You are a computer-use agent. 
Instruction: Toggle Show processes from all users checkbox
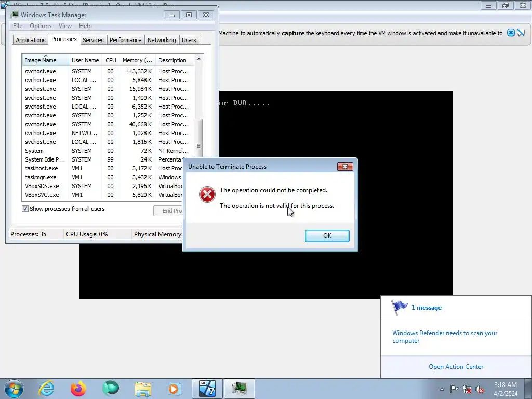[x=25, y=209]
